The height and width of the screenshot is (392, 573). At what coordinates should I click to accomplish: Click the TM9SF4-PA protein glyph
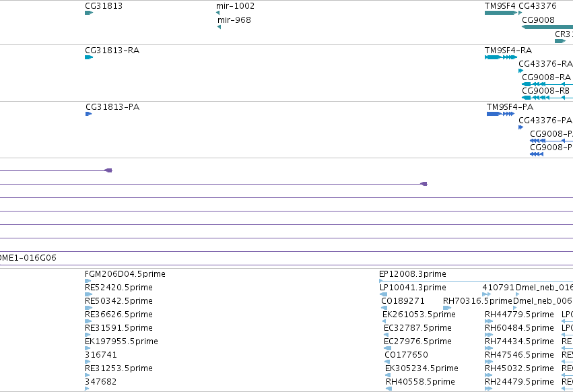pos(501,114)
